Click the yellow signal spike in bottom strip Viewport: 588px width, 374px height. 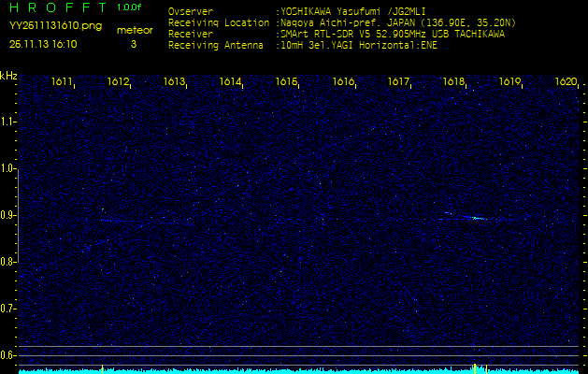pos(475,368)
